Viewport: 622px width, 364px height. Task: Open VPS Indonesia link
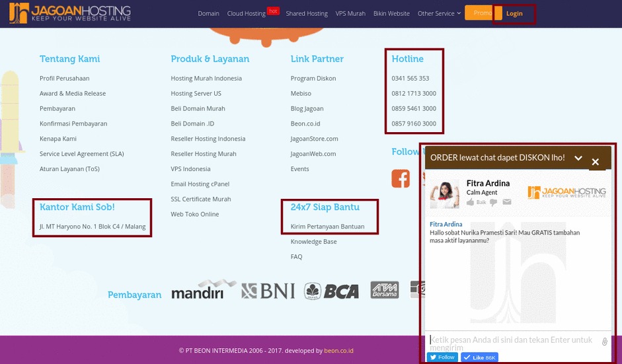coord(191,169)
